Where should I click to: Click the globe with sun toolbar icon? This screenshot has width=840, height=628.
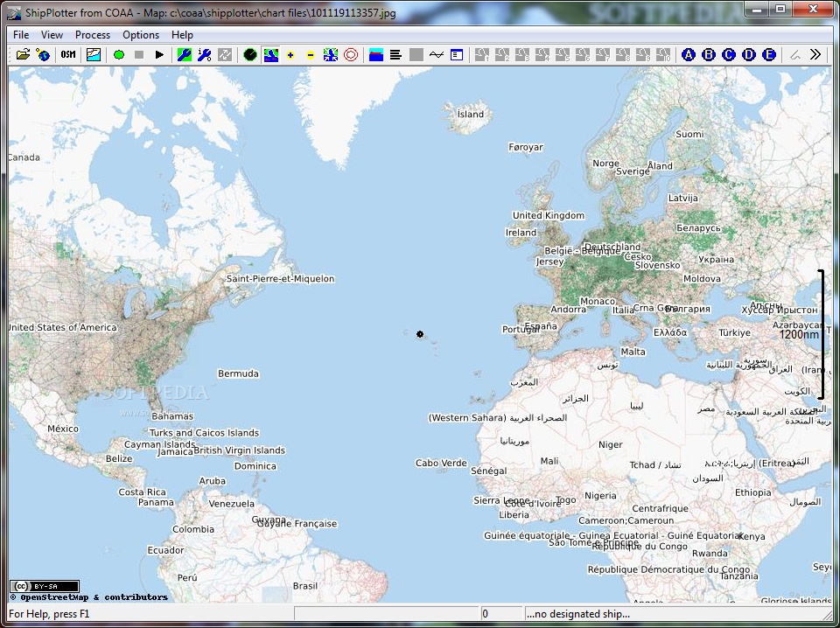click(x=43, y=54)
